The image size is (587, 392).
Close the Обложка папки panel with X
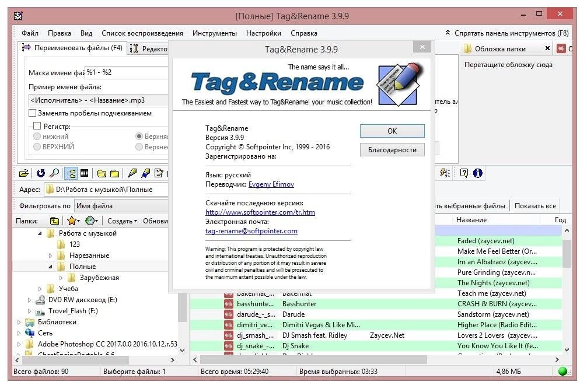tap(547, 48)
